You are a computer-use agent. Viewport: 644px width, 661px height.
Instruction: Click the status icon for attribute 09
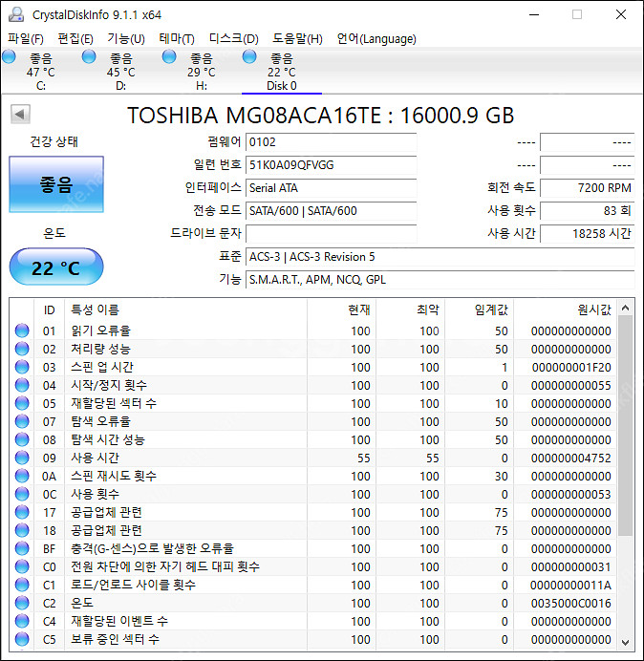22,458
